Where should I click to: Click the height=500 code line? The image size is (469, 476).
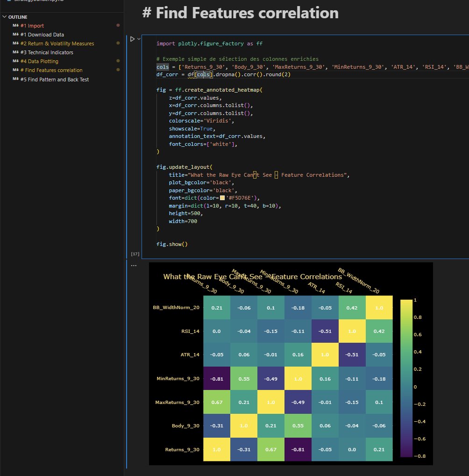tap(185, 213)
